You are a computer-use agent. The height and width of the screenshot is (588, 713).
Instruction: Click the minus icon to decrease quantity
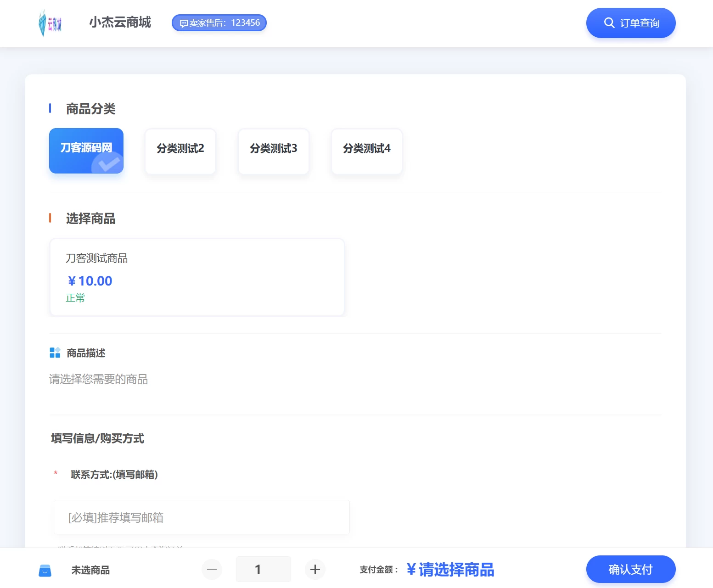coord(212,569)
